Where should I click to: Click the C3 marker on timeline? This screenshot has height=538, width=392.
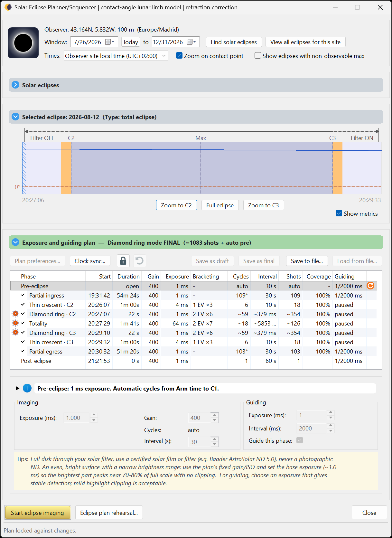[x=332, y=138]
